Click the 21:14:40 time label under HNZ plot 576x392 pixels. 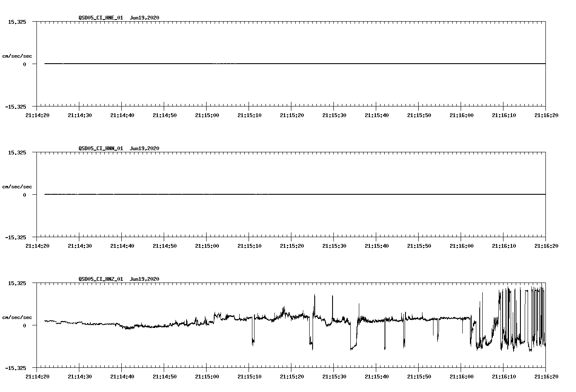(122, 376)
